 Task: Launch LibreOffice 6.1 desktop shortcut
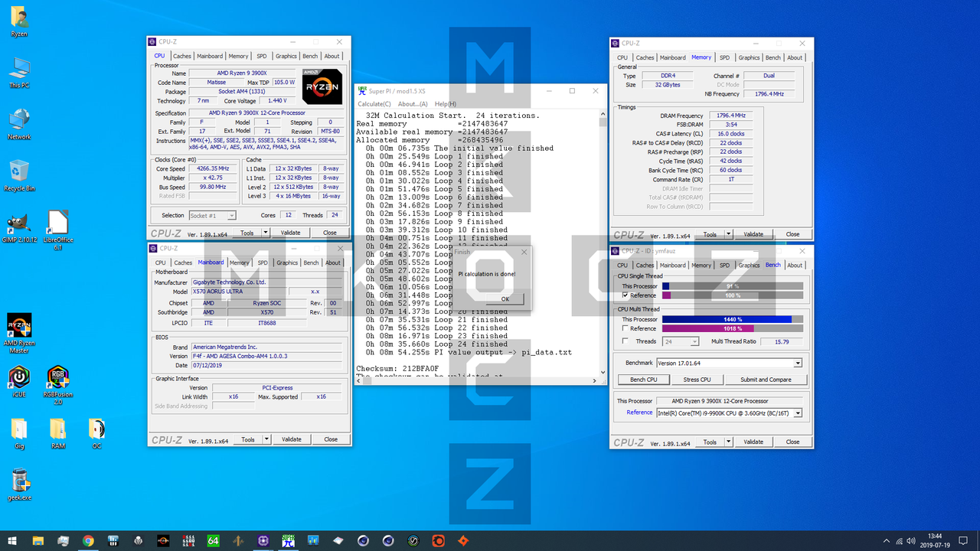click(58, 231)
